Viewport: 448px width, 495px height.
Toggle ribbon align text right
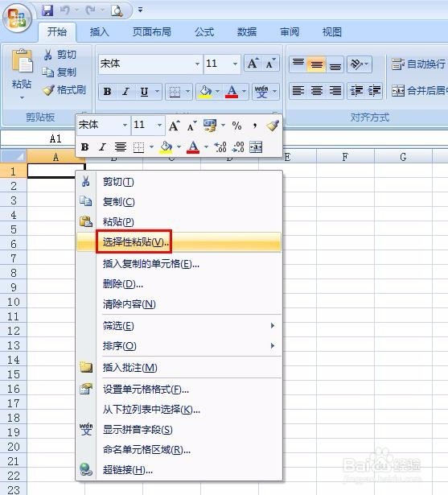pyautogui.click(x=335, y=91)
